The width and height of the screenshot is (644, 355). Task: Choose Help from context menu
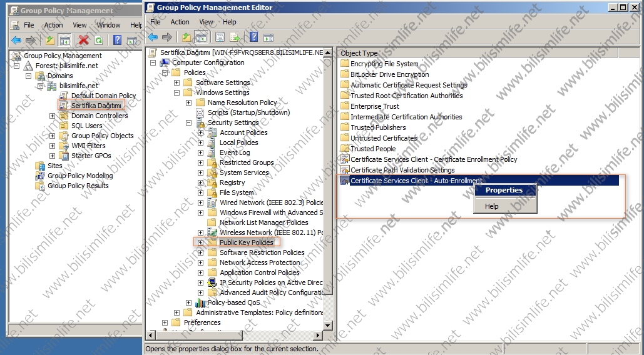[505, 206]
